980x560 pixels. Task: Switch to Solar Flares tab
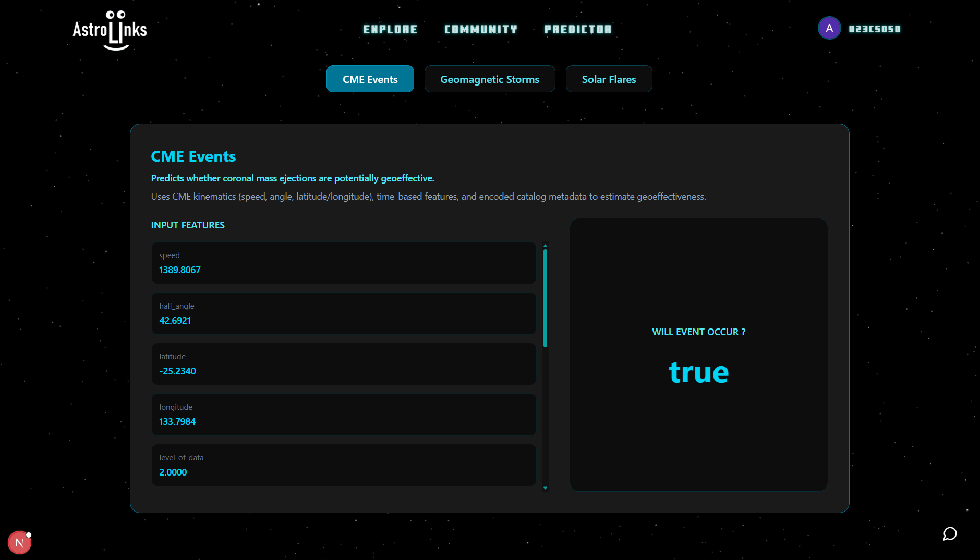609,79
